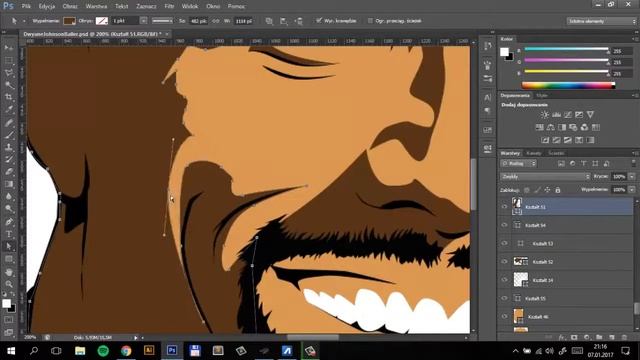Open the stroke type line dropdown
The image size is (640, 360).
(162, 20)
